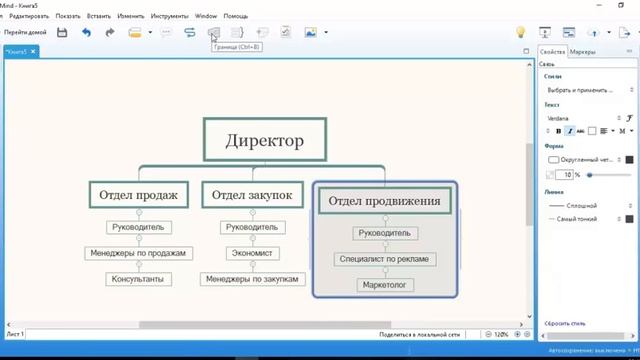Open the font size spinner dropdown

tap(548, 131)
